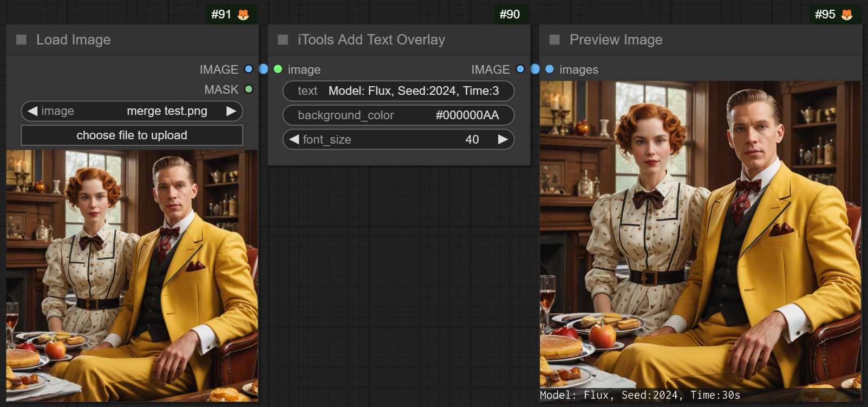868x407 pixels.
Task: Click the IMAGE output port of Load Image
Action: (249, 69)
